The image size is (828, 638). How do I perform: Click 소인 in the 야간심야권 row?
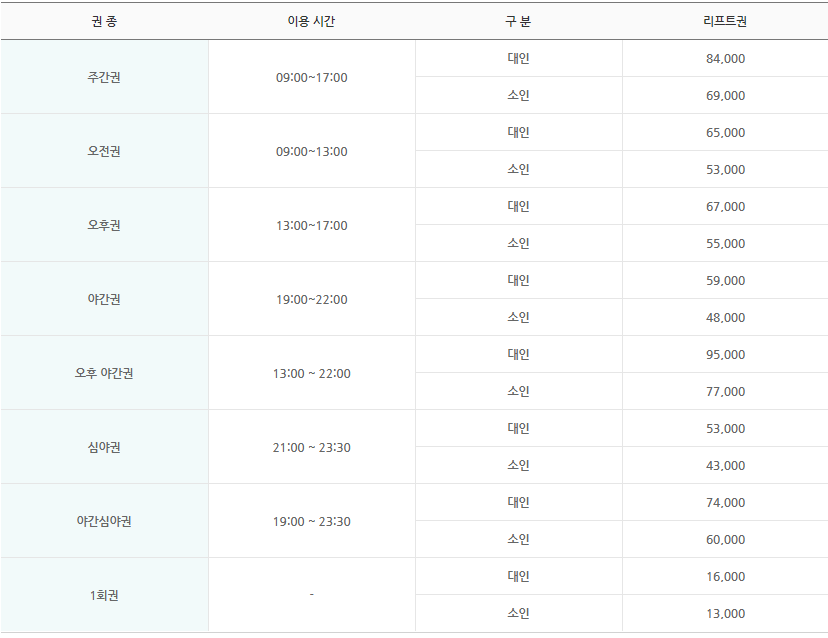coord(518,539)
